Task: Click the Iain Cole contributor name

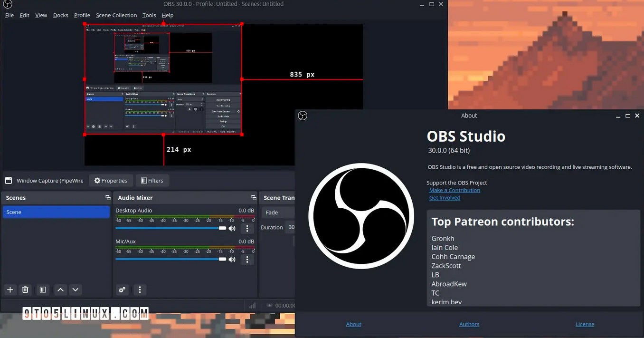Action: coord(445,248)
